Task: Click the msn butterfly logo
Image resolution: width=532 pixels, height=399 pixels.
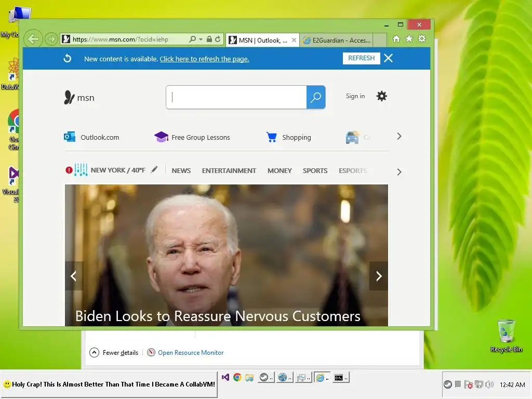Action: point(79,97)
